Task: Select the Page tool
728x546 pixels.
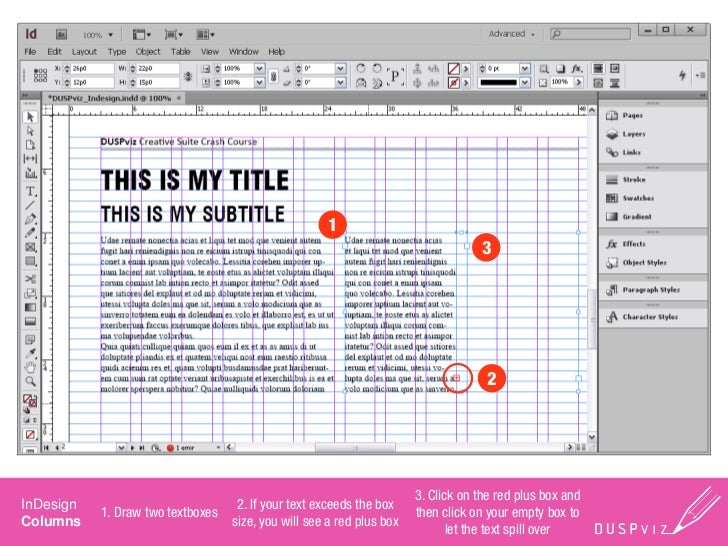Action: [30, 145]
